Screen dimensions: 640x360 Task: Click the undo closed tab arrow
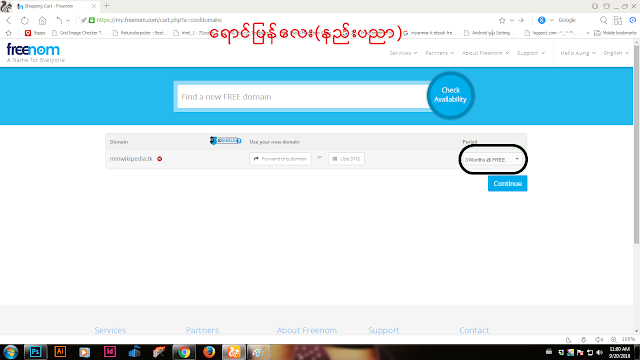point(59,20)
